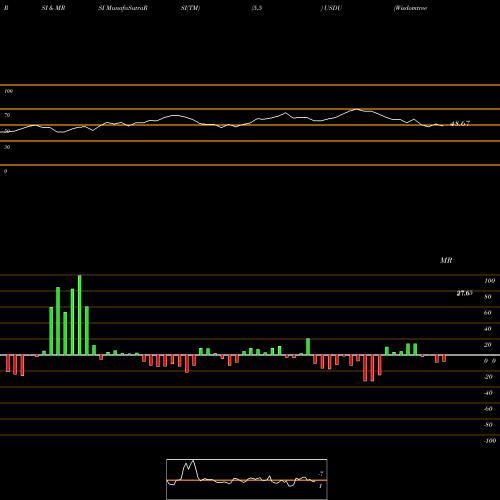Click the tallest green MR bar

(x=79, y=315)
